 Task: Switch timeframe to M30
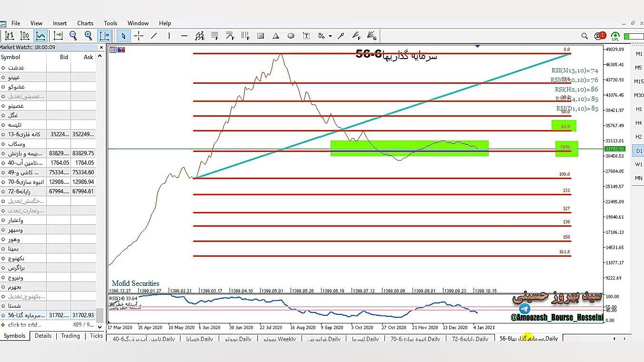point(639,95)
